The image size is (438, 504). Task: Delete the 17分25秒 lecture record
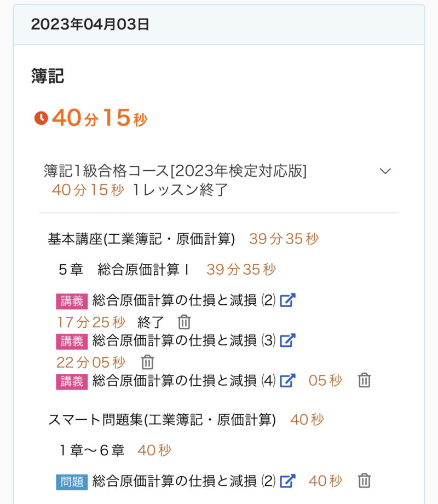tap(185, 322)
